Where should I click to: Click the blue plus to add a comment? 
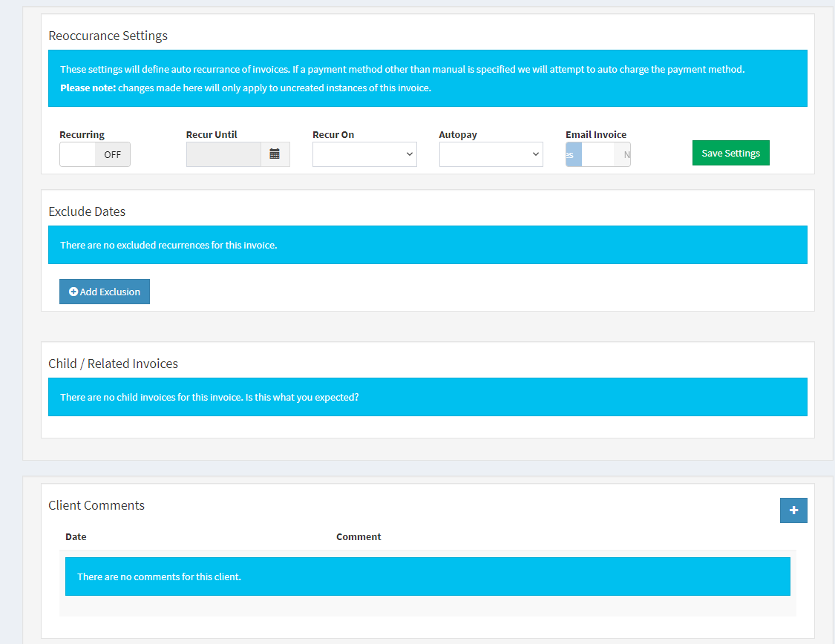tap(793, 510)
